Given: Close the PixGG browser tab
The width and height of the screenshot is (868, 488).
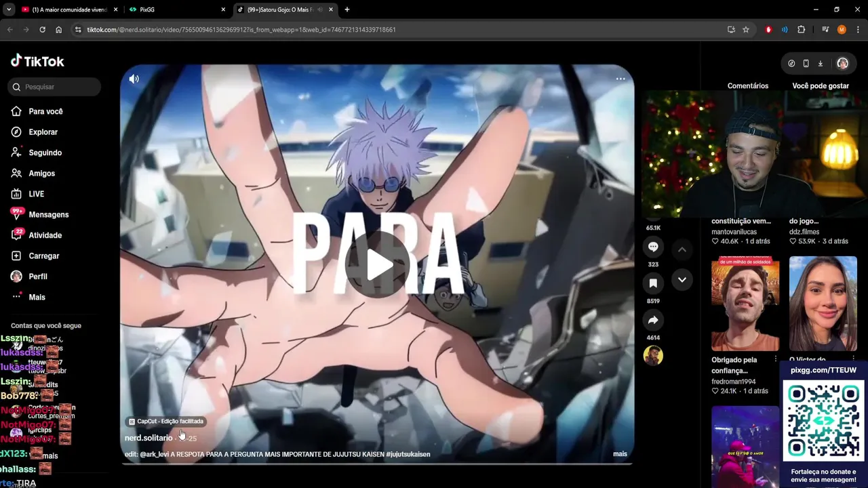Looking at the screenshot, I should pos(223,9).
